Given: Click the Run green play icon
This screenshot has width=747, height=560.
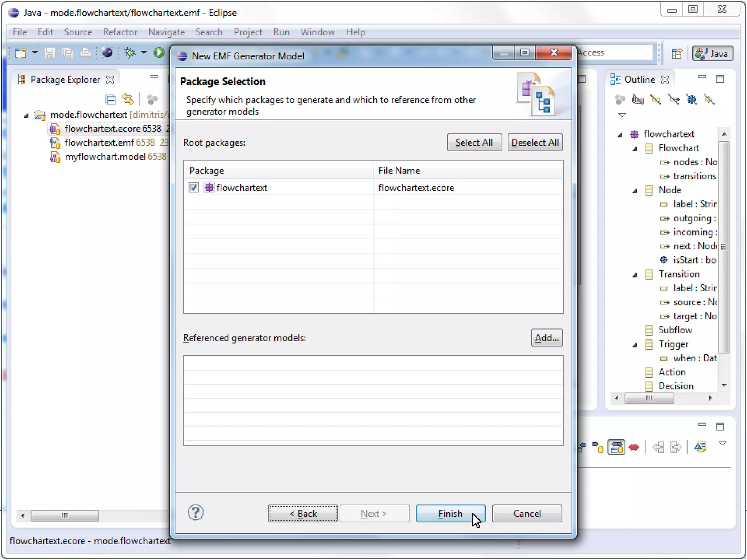Looking at the screenshot, I should point(159,53).
